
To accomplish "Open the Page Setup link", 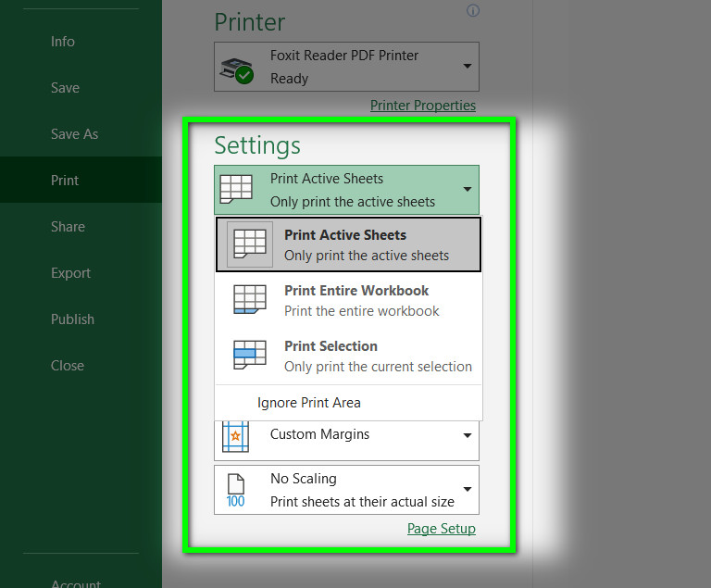I will coord(442,529).
